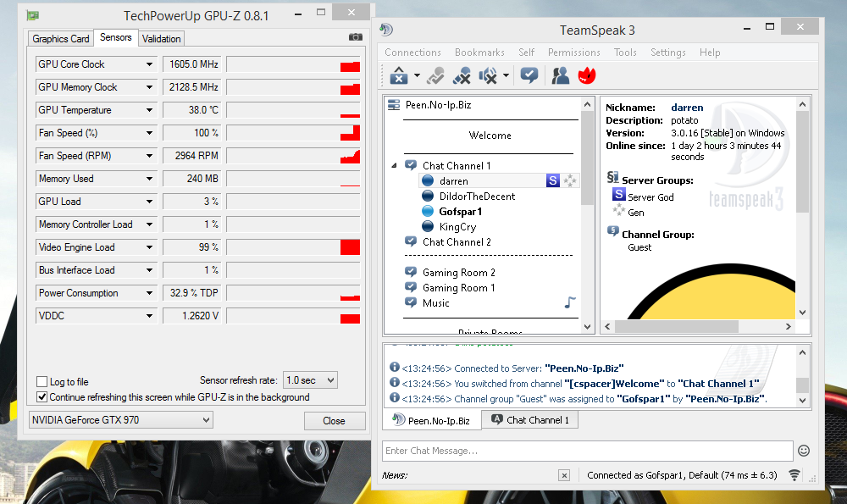Select user DildorTheDecent in channel tree
This screenshot has height=504, width=847.
[x=477, y=196]
